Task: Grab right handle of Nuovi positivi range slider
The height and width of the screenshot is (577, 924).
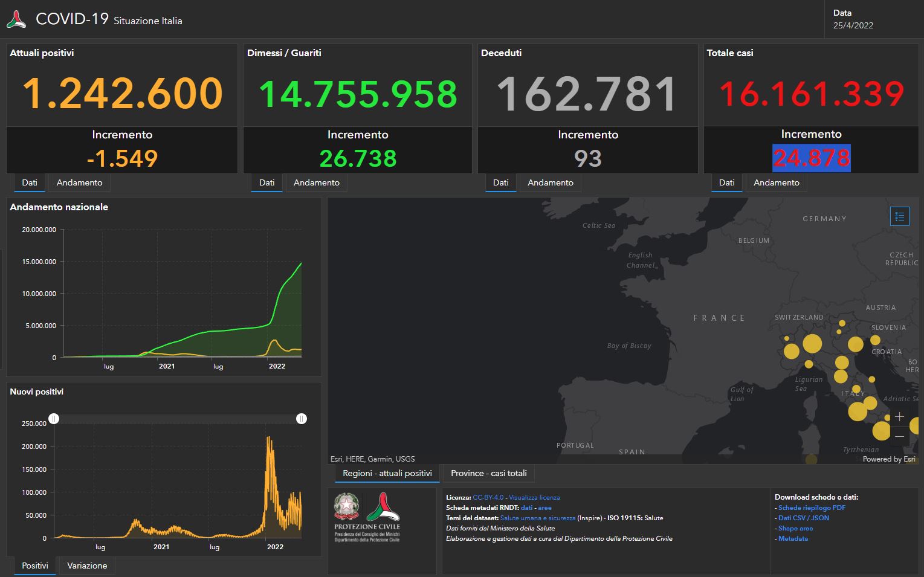Action: point(302,419)
